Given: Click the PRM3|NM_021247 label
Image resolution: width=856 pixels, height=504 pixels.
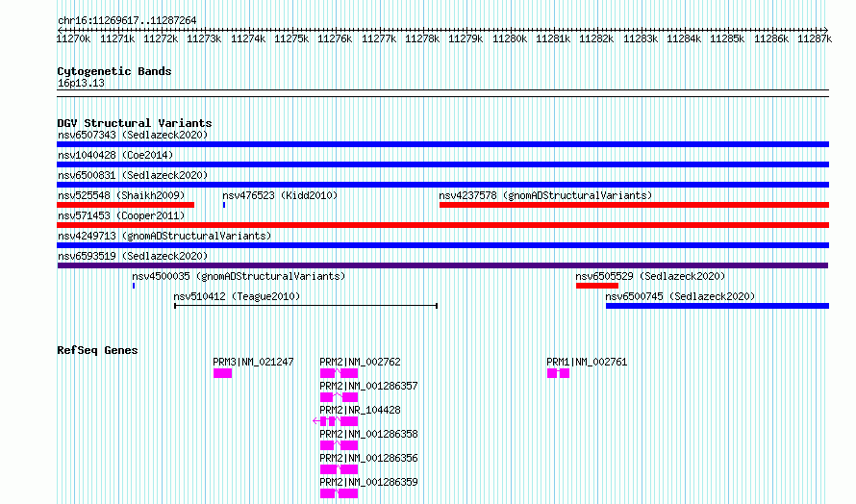Looking at the screenshot, I should 253,362.
